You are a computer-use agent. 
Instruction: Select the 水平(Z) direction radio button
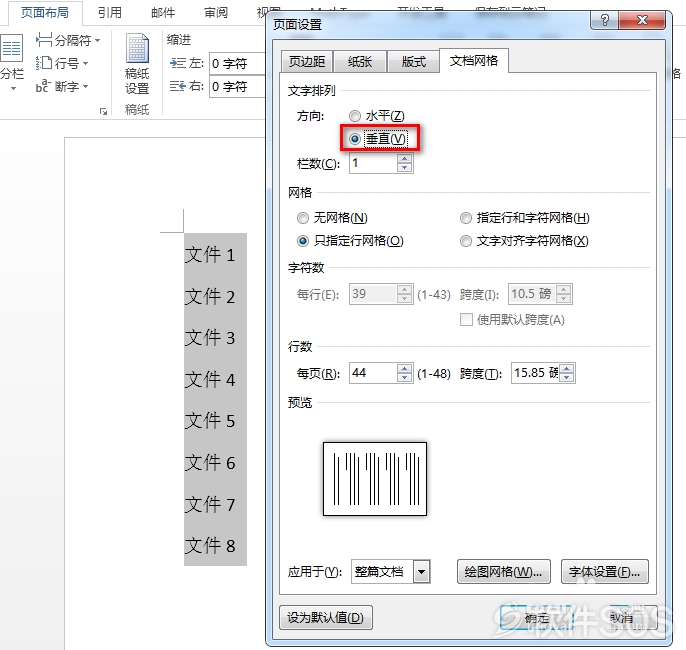tap(355, 116)
